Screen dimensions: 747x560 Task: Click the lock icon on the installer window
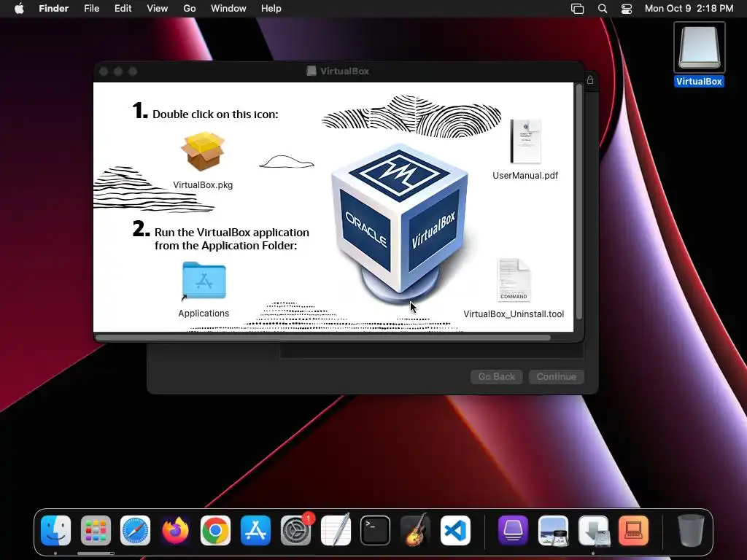[x=590, y=80]
